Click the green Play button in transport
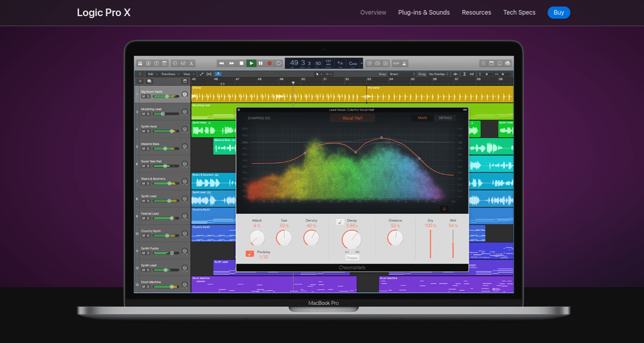 [251, 63]
